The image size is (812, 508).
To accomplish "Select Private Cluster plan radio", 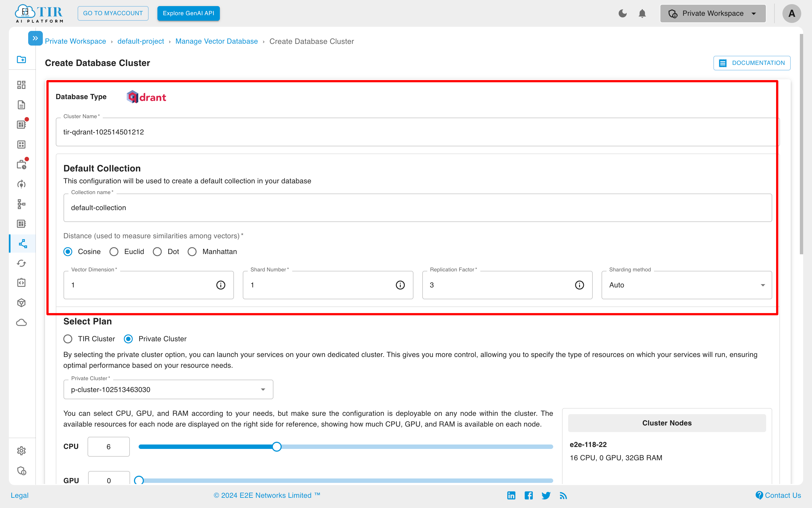I will tap(128, 339).
